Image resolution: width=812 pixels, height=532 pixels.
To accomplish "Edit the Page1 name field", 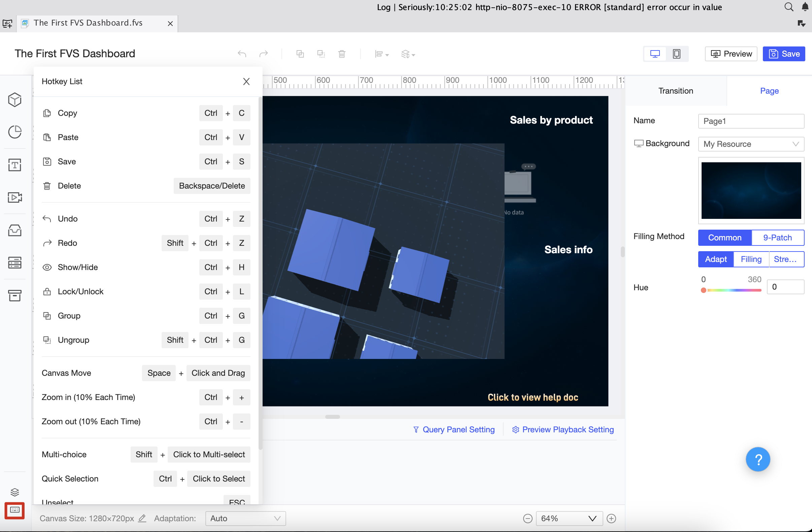I will point(751,121).
